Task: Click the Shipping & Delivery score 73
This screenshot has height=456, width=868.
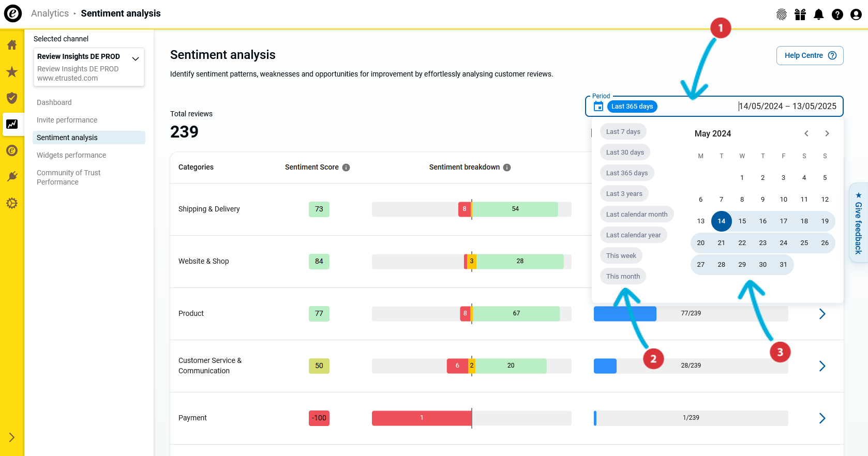Action: click(319, 209)
